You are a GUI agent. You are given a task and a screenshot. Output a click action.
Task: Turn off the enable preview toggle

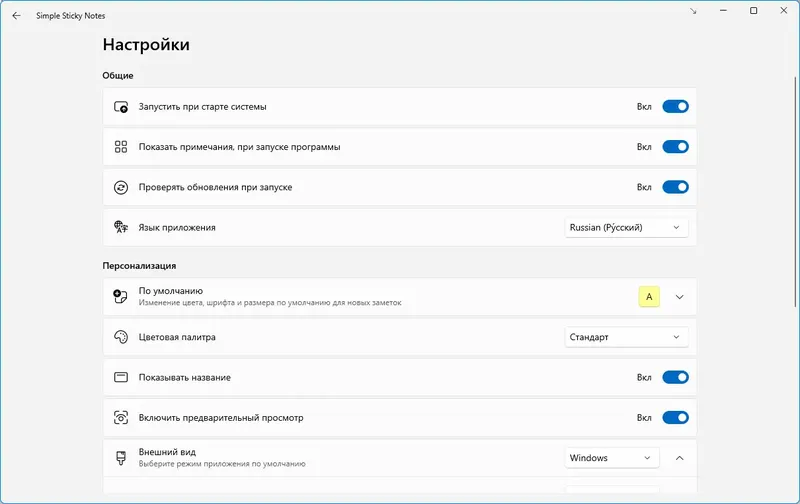pyautogui.click(x=675, y=418)
